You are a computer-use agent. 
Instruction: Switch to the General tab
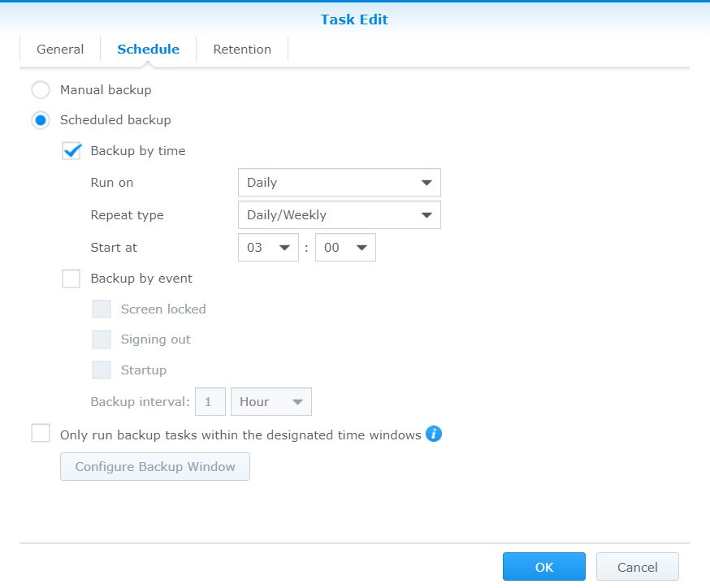pos(59,49)
